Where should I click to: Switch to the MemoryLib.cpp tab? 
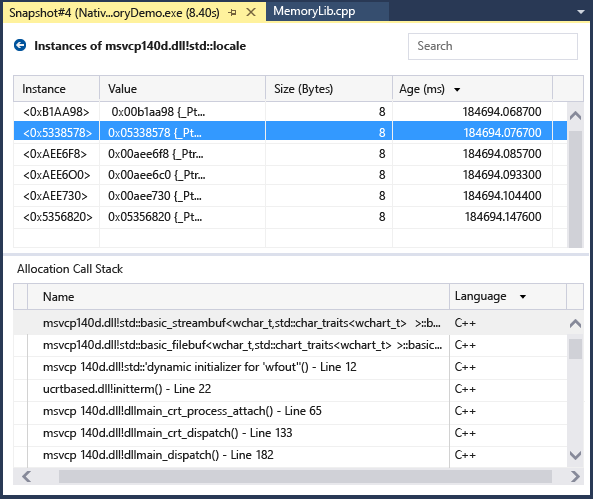tap(314, 11)
